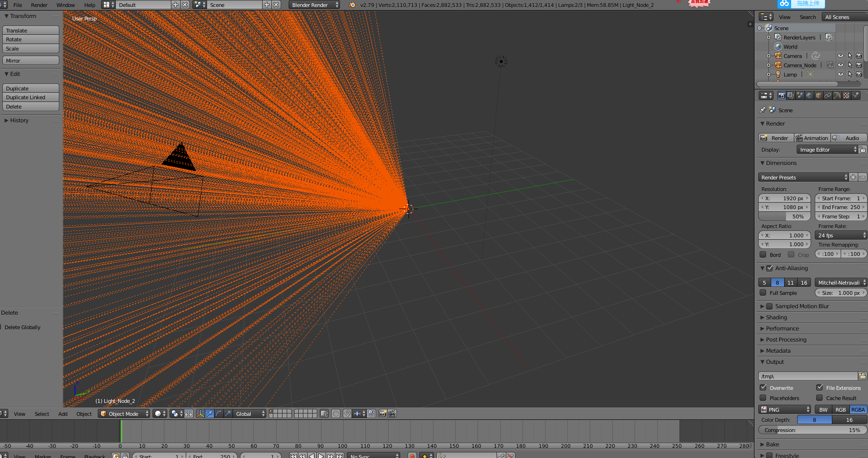Disable the Anti-Aliasing checkbox
This screenshot has width=868, height=458.
pyautogui.click(x=769, y=268)
